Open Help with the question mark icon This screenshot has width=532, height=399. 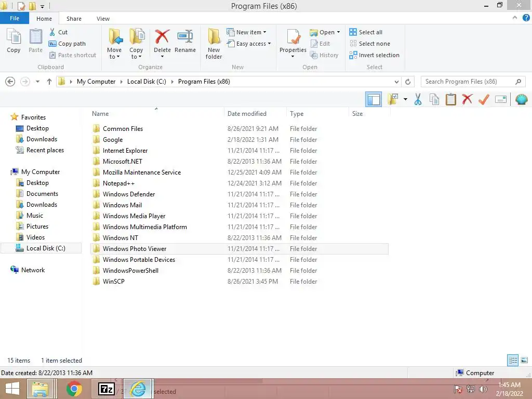tap(526, 18)
